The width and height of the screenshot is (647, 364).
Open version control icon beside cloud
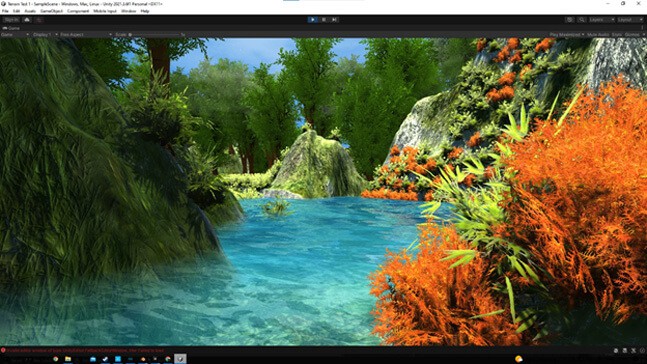[39, 19]
